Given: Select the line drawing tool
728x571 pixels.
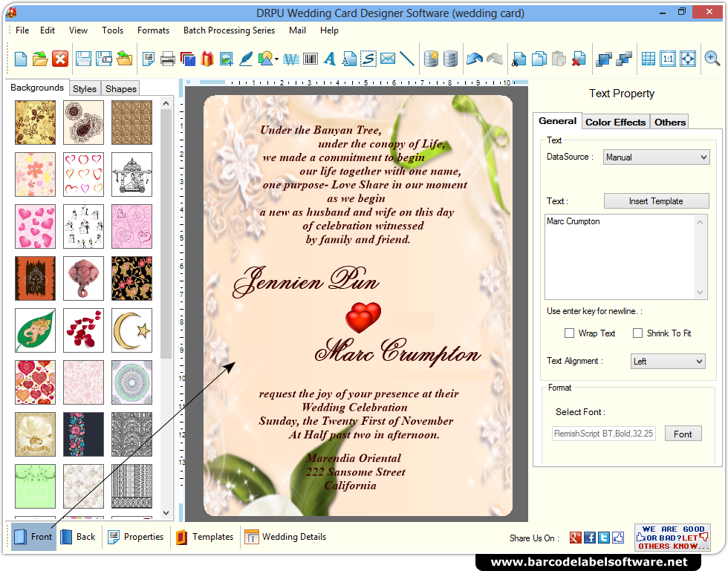Looking at the screenshot, I should (407, 59).
